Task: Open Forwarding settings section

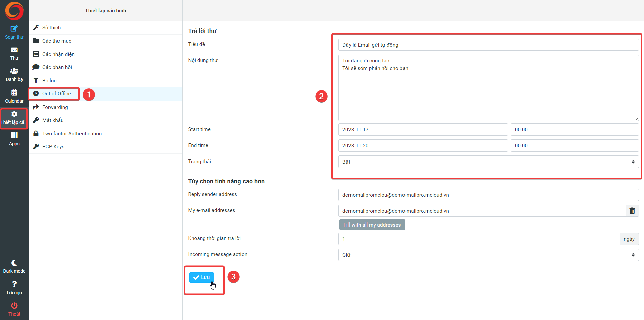Action: (x=106, y=107)
